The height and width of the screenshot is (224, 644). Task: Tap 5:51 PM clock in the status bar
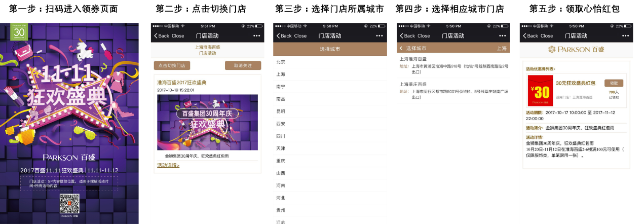pyautogui.click(x=208, y=26)
